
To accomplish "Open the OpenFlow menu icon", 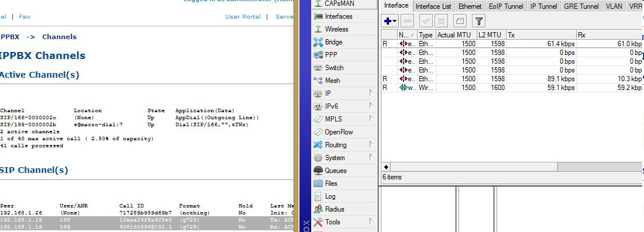I will (x=318, y=132).
